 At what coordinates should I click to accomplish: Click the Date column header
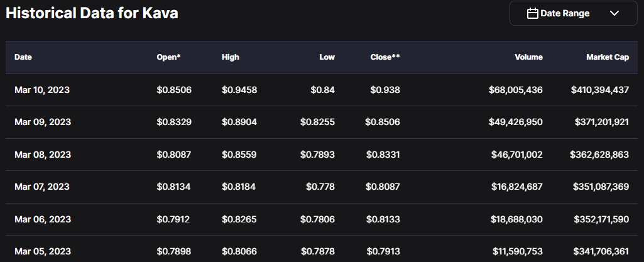click(x=23, y=57)
